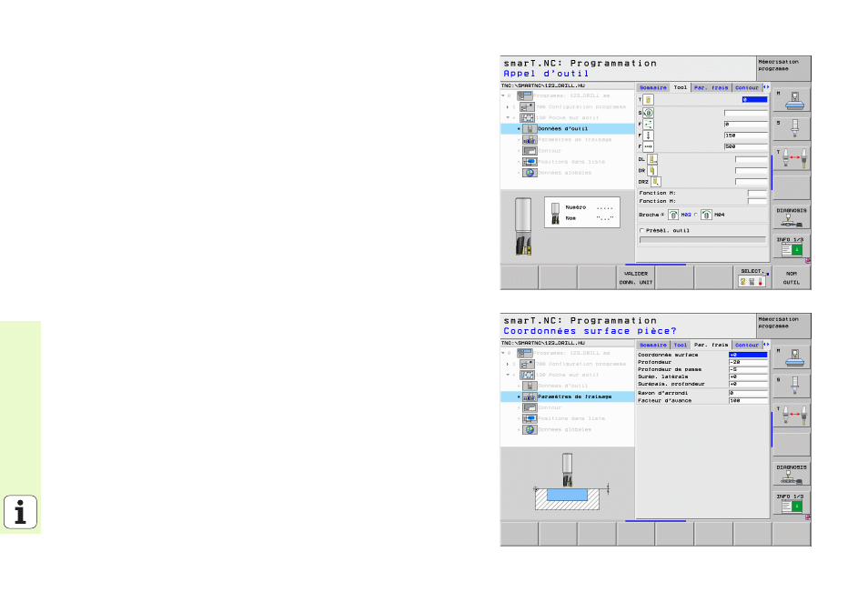Image resolution: width=868 pixels, height=612 pixels.
Task: Select Données d'outil row in upper tree
Action: tap(568, 129)
